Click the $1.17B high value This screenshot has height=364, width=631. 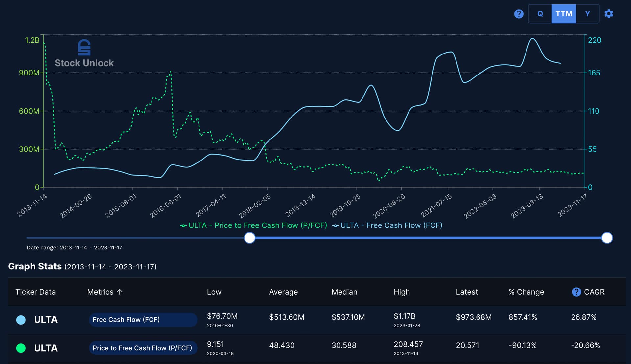405,316
